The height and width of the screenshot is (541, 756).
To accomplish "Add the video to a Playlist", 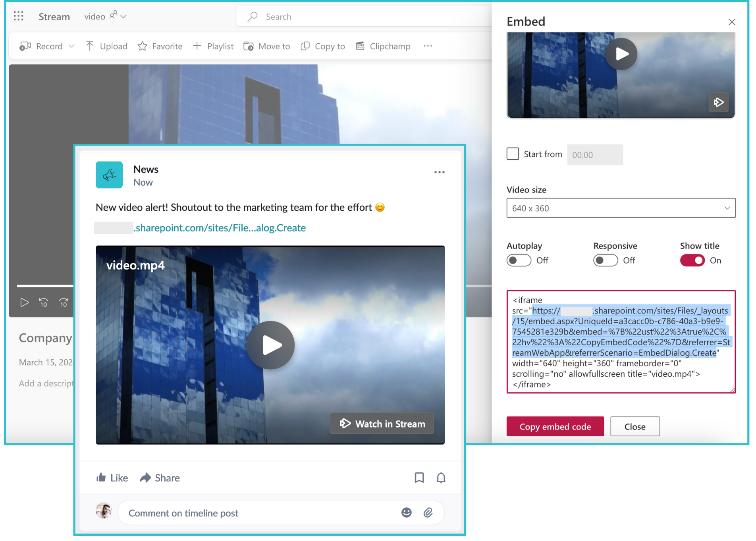I will (x=213, y=46).
